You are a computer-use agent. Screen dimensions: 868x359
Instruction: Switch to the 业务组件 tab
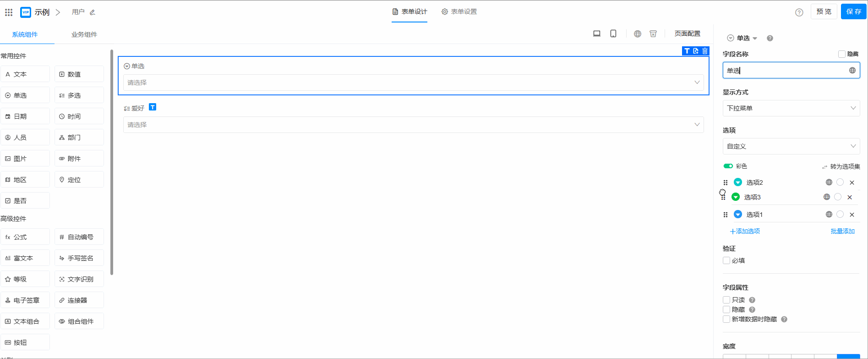(x=84, y=34)
